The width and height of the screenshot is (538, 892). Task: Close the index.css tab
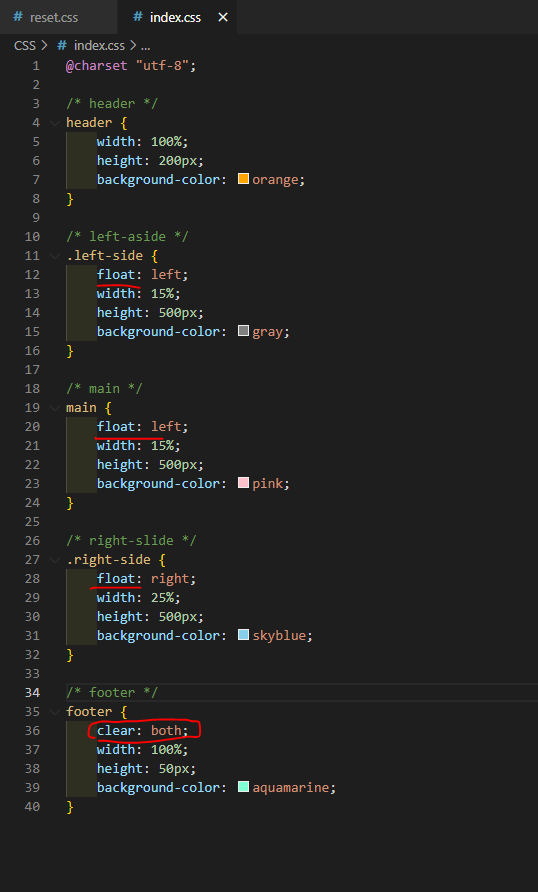(x=223, y=17)
